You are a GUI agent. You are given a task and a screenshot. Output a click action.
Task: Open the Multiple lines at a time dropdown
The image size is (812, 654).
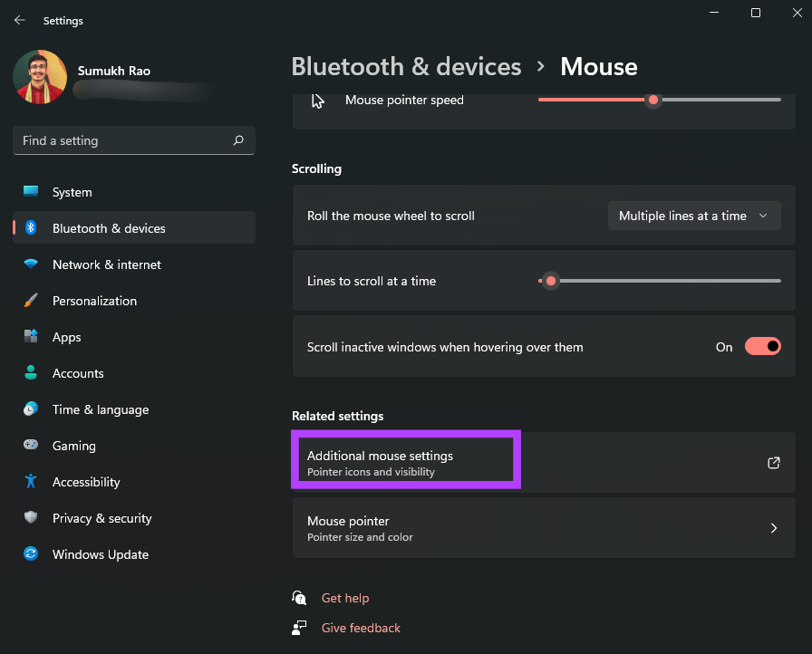694,216
